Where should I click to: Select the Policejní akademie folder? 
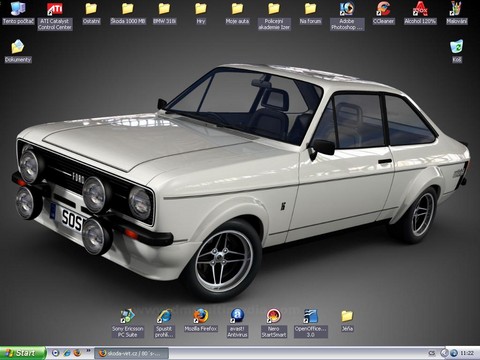point(274,16)
